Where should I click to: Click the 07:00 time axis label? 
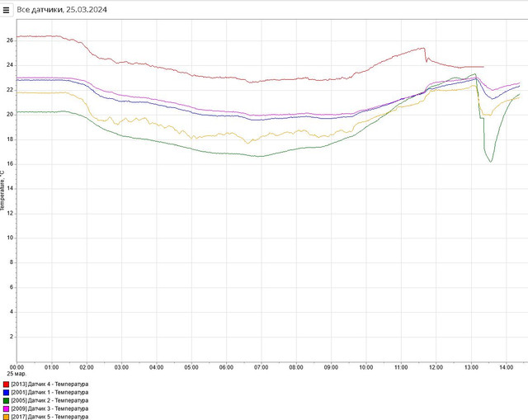pos(261,367)
